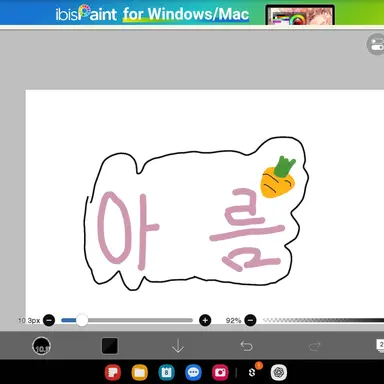Screen dimensions: 384x384
Task: Decrease brush thickness with the minus button
Action: [x=49, y=320]
